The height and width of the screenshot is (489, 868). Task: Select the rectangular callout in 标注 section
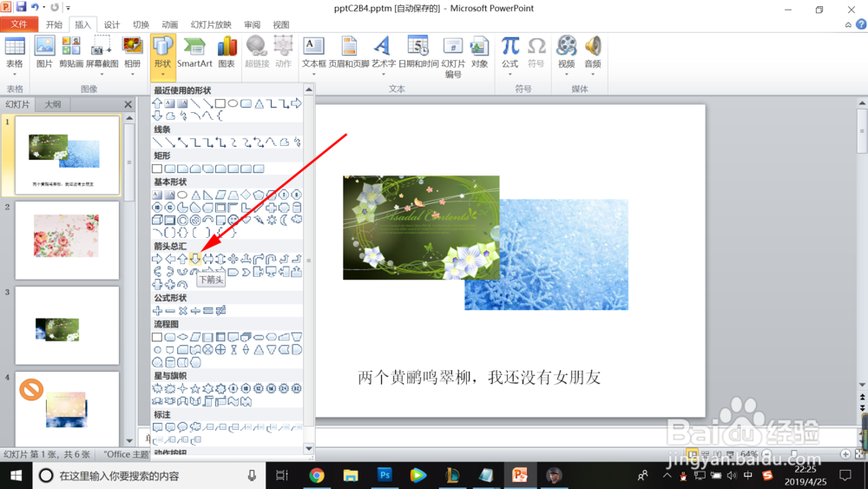pos(157,427)
